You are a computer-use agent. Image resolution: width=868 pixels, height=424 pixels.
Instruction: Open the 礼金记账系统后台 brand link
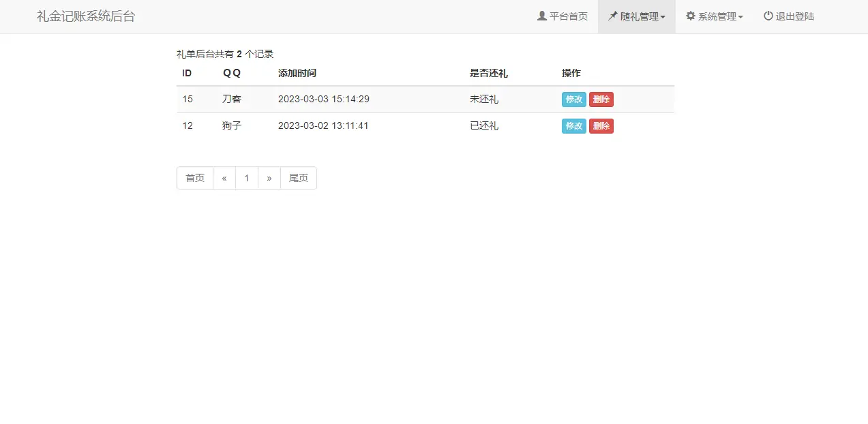[x=86, y=16]
